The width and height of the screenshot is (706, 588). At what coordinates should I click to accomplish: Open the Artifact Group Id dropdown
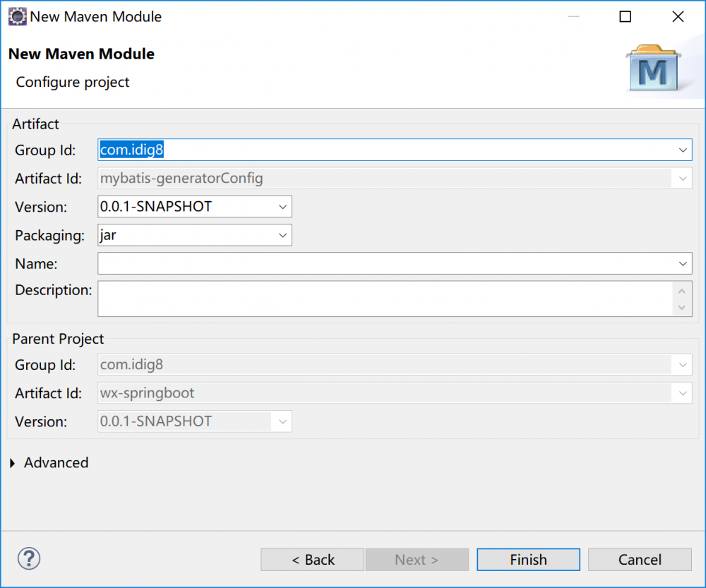683,150
